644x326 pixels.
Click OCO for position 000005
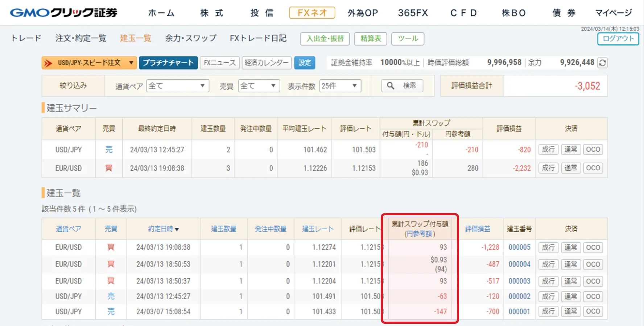coord(593,247)
